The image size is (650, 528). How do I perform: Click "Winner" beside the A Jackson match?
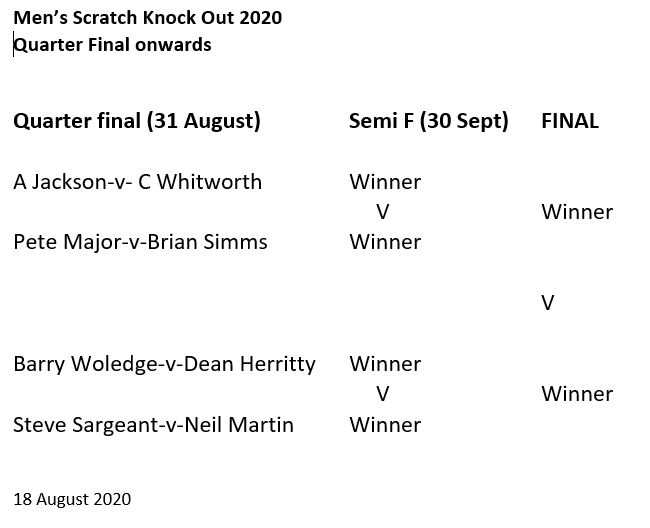385,182
